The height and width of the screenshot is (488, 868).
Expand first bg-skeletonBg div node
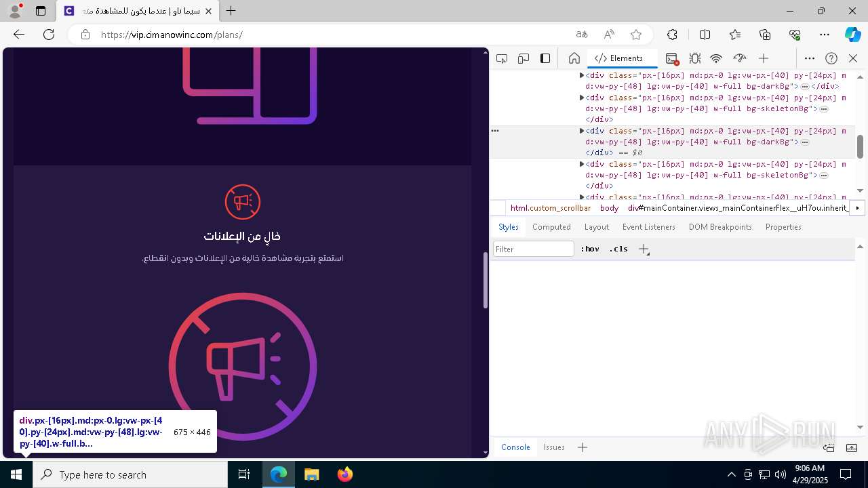click(x=582, y=98)
